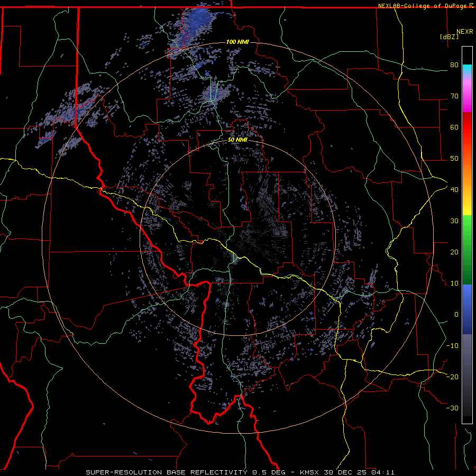Click the NEXLAB-College of DuPage header text
This screenshot has height=476, width=476.
(x=423, y=6)
